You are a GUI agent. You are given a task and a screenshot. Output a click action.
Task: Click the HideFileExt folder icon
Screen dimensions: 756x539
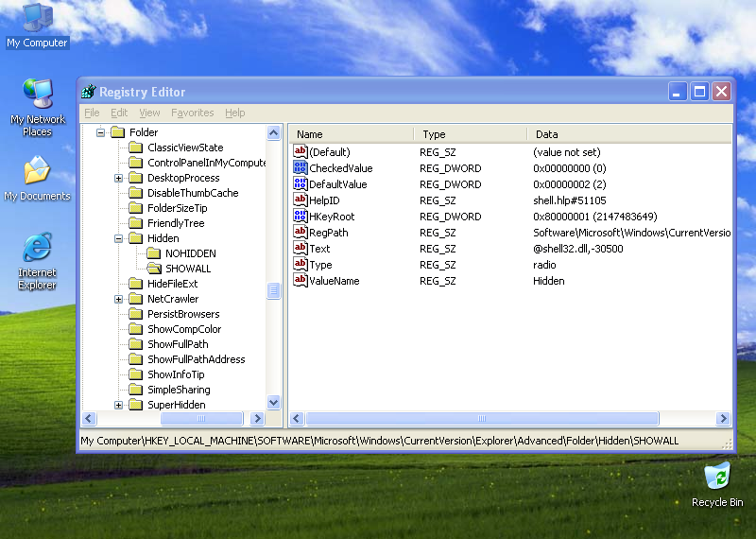(136, 284)
